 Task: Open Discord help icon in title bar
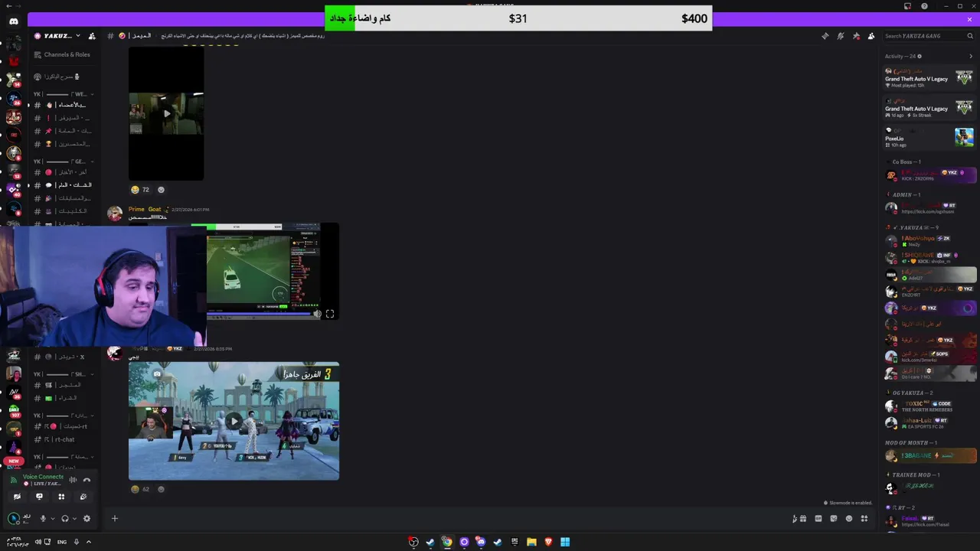[x=925, y=6]
